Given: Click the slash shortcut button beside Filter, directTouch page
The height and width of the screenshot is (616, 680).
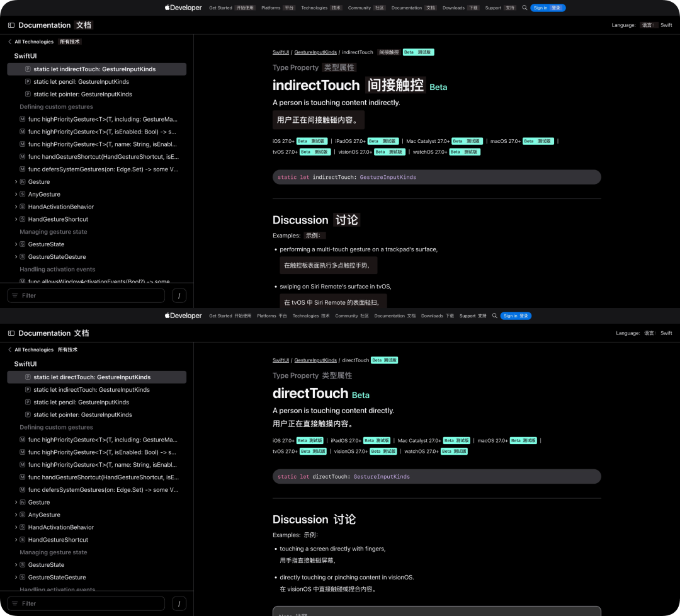Looking at the screenshot, I should (179, 603).
